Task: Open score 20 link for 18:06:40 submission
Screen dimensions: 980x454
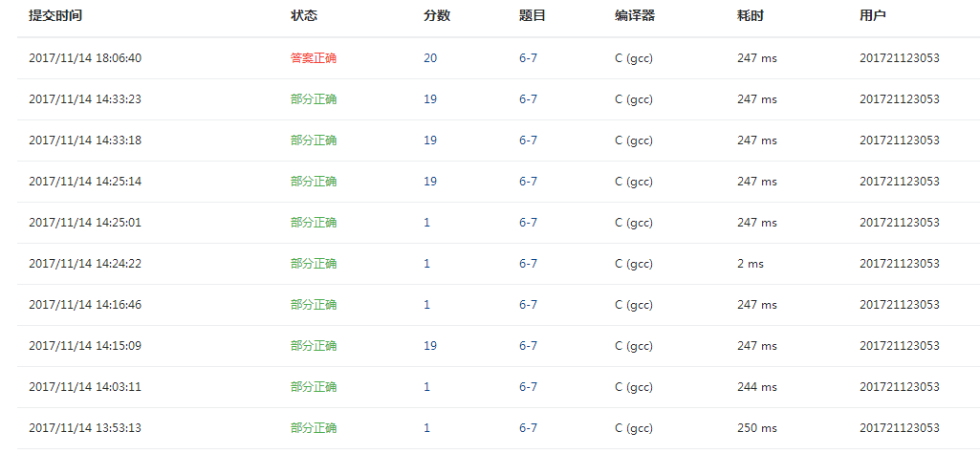Action: click(x=430, y=58)
